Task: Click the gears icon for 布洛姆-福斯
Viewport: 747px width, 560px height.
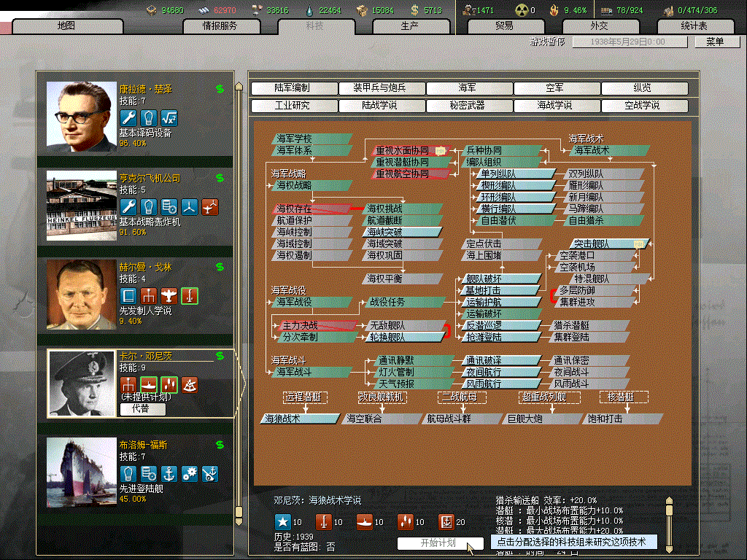Action: (x=190, y=473)
